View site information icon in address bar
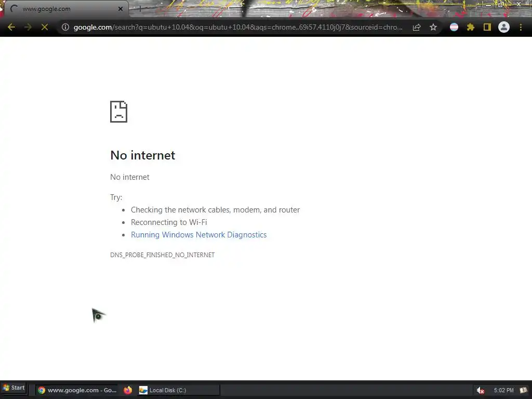Screen dimensions: 532x399 pyautogui.click(x=65, y=27)
